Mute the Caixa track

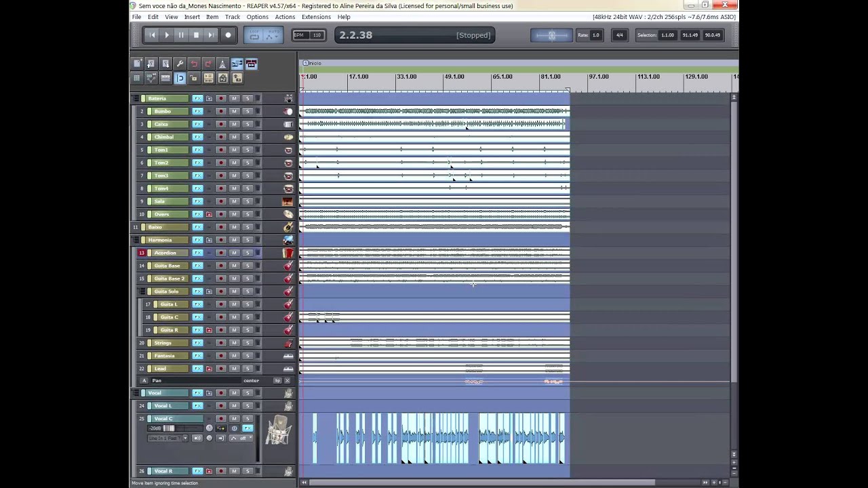(x=234, y=124)
